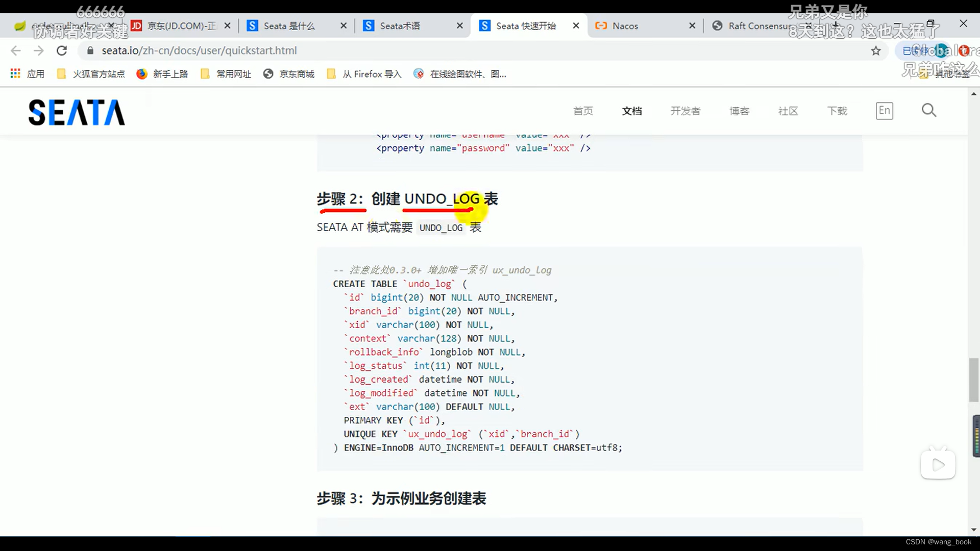
Task: Click the UNIQUE KEY `ux_undo_log` code line
Action: point(462,434)
